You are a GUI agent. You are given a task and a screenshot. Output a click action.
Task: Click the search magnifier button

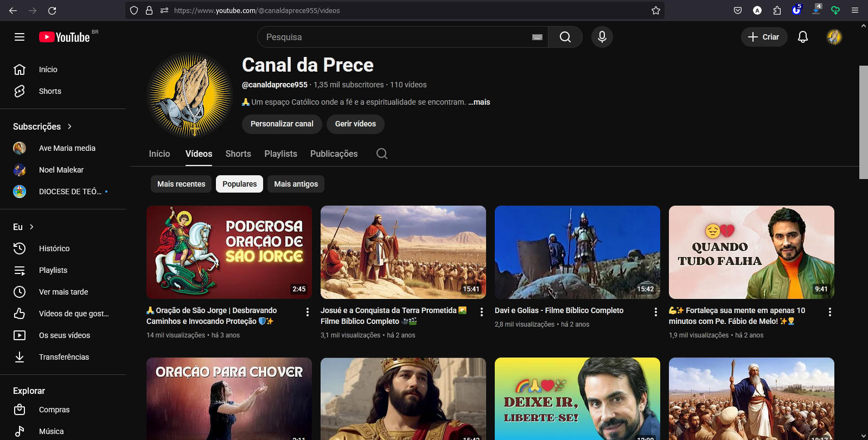[x=565, y=37]
